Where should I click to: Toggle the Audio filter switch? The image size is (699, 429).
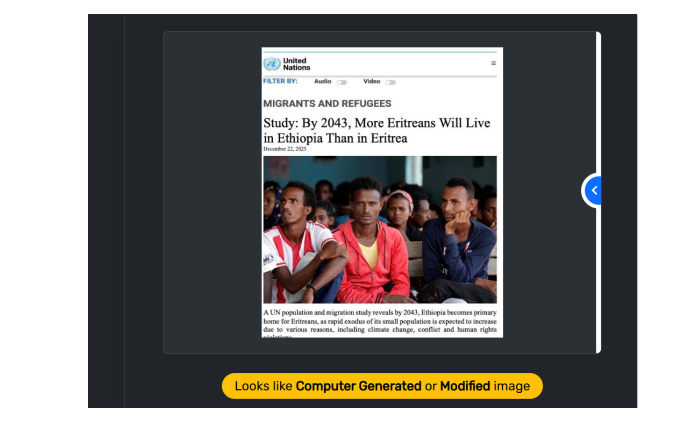pyautogui.click(x=341, y=82)
